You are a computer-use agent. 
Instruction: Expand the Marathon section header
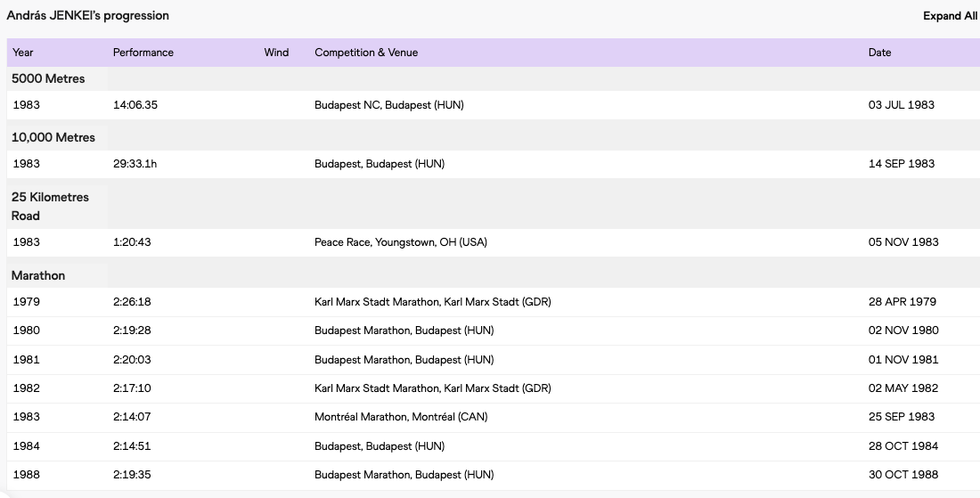[38, 275]
